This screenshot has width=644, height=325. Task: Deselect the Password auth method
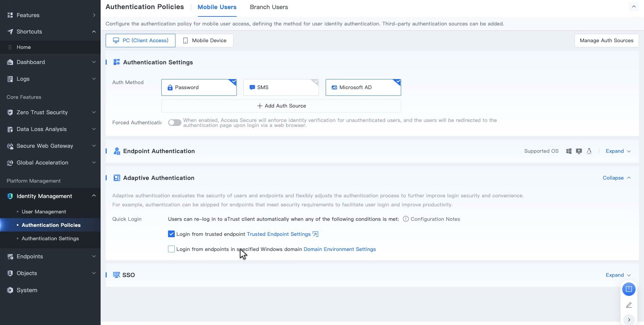pyautogui.click(x=199, y=87)
